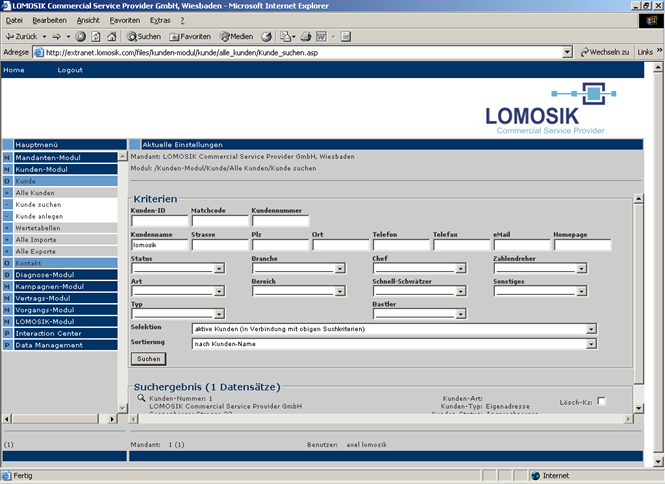Click the Kundenname field containing lomosik
This screenshot has width=665, height=484.
[159, 245]
